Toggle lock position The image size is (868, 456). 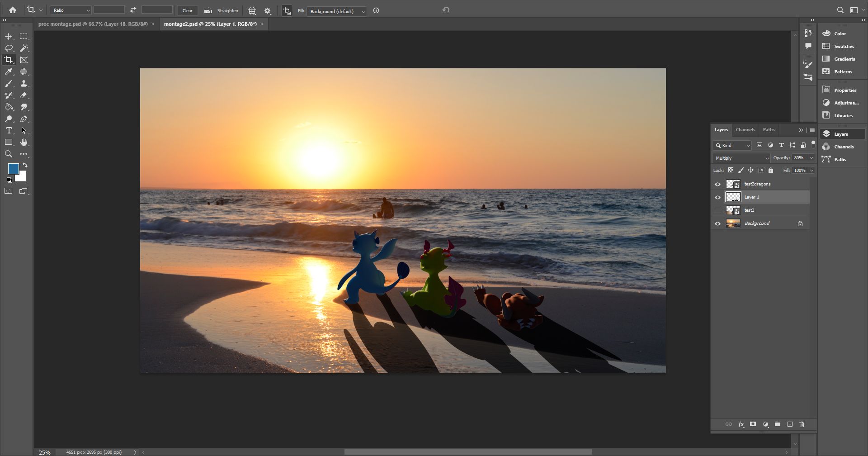750,171
